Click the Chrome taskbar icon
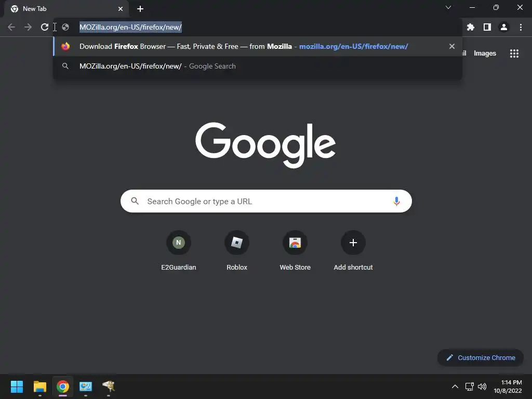This screenshot has height=399, width=532. pyautogui.click(x=63, y=387)
